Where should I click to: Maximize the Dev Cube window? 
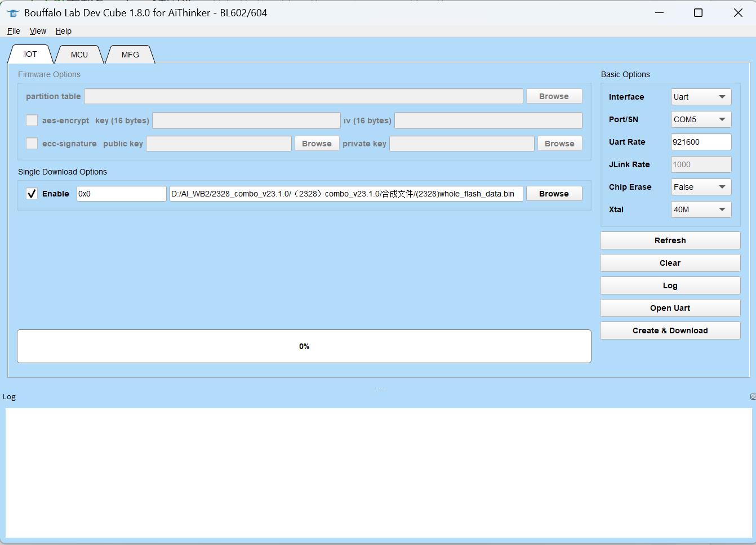pyautogui.click(x=698, y=12)
